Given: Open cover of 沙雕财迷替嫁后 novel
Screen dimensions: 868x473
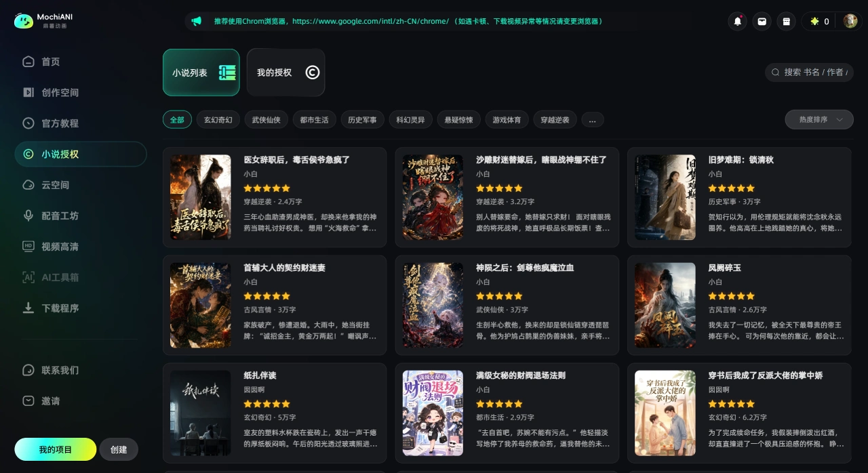Looking at the screenshot, I should point(433,197).
